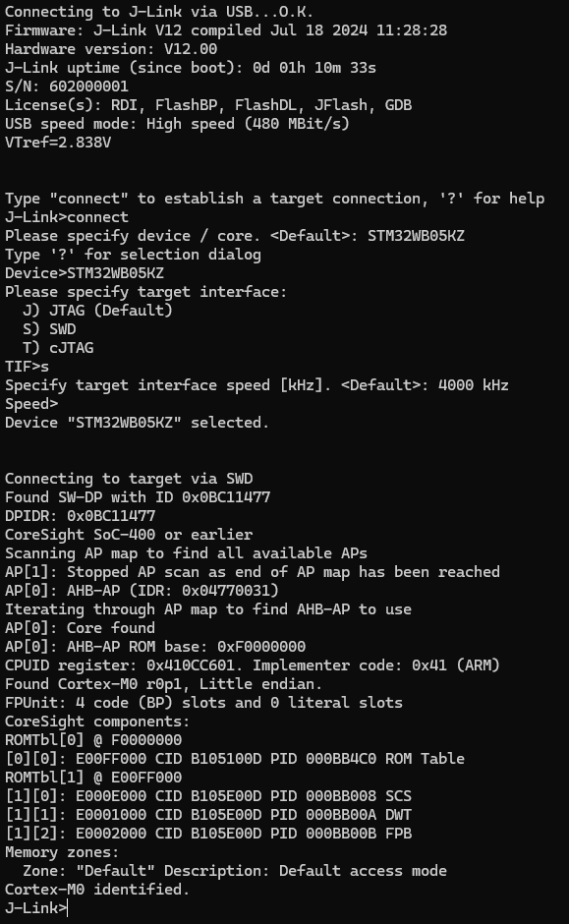
Task: Click the 'Cortex-M0 identified.' line
Action: click(97, 890)
